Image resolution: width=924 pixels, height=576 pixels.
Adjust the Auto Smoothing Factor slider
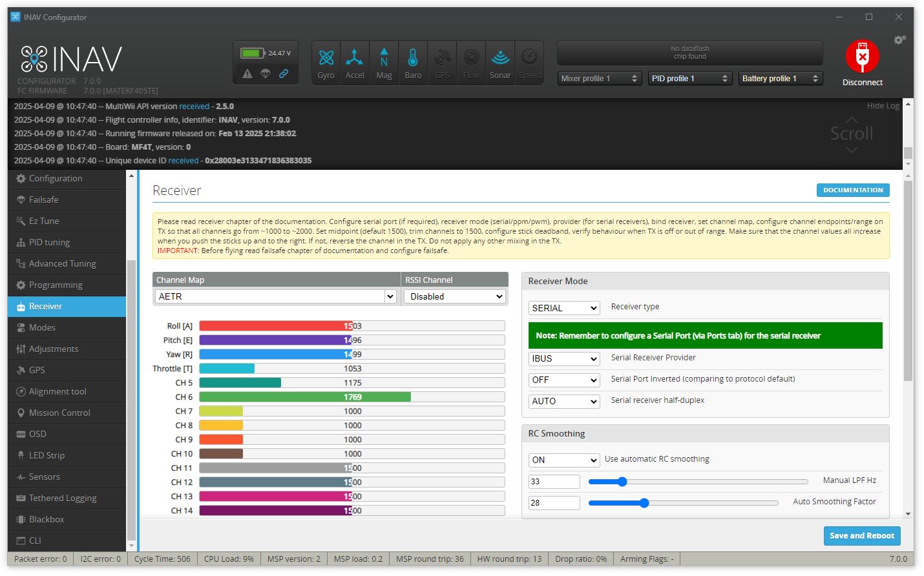[x=683, y=503]
